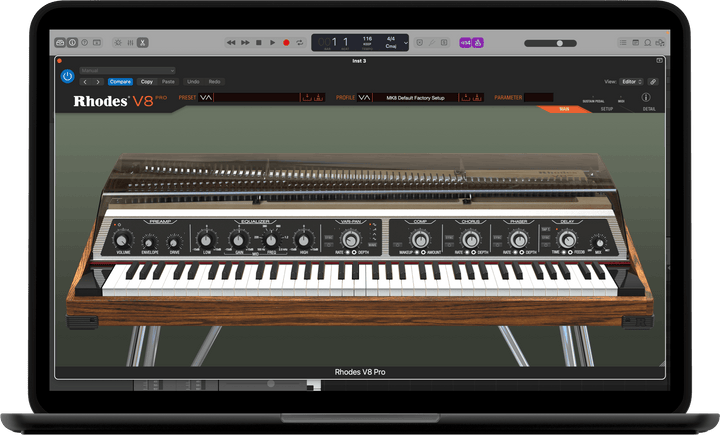Image resolution: width=720 pixels, height=435 pixels.
Task: Start recording with the red Record button
Action: point(286,43)
